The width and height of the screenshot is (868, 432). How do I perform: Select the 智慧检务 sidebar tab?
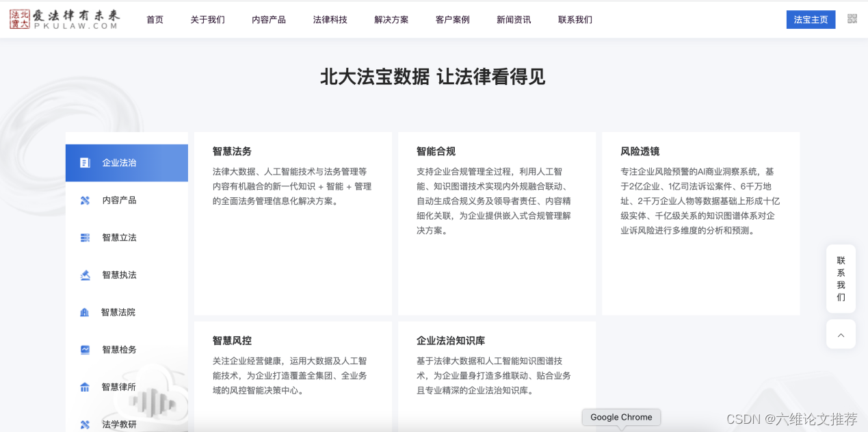click(x=127, y=350)
